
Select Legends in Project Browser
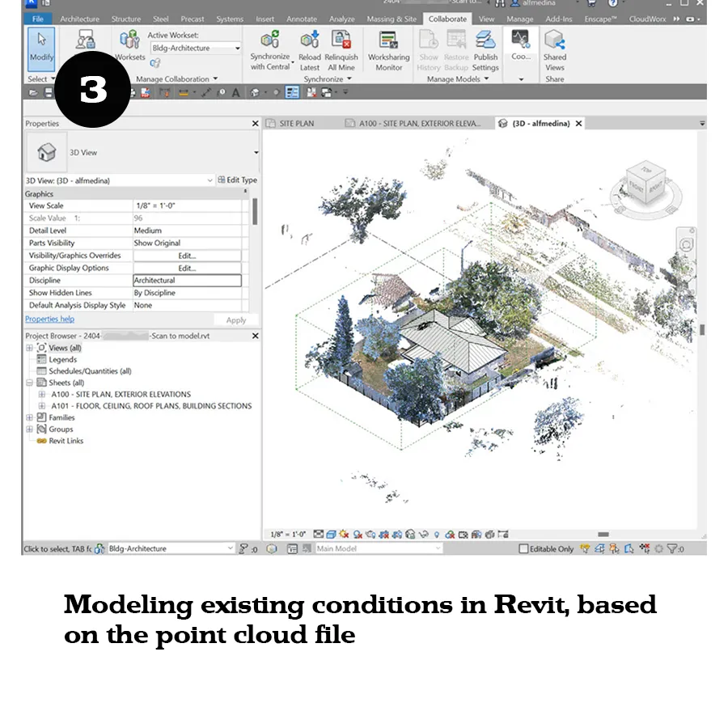[x=62, y=359]
